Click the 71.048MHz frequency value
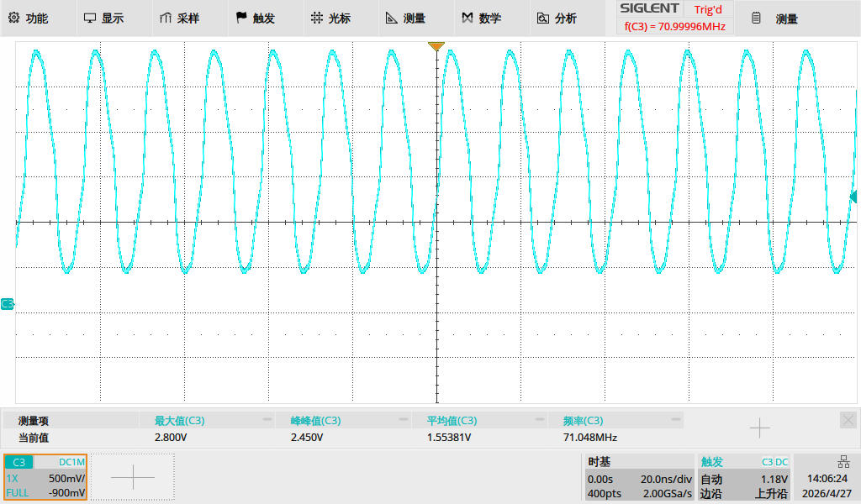 [590, 438]
